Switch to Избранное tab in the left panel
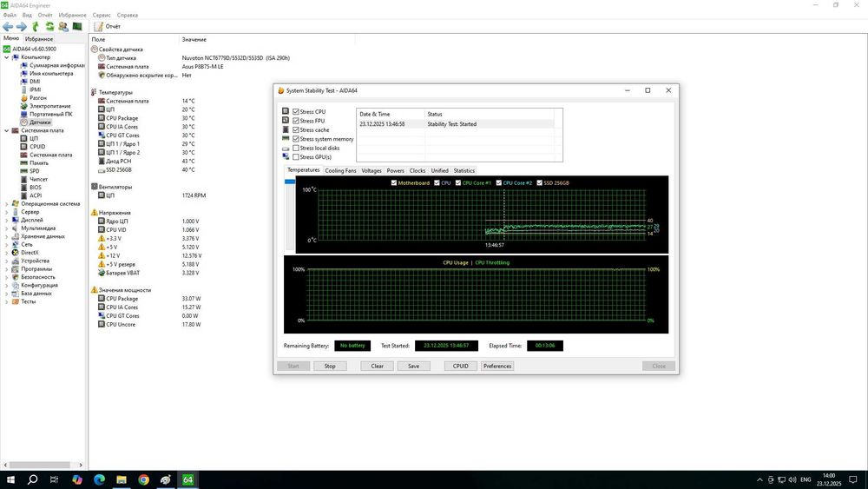868x489 pixels. pos(39,39)
